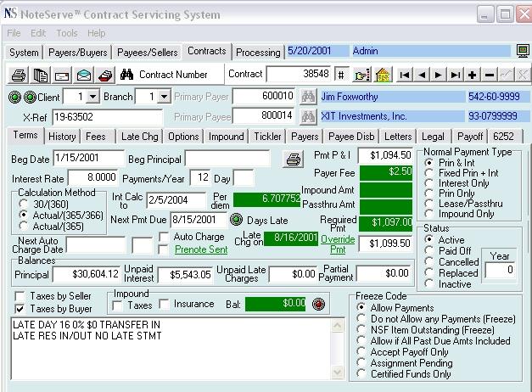Viewport: 532px width, 392px height.
Task: Click the X-Ref input field
Action: (107, 117)
